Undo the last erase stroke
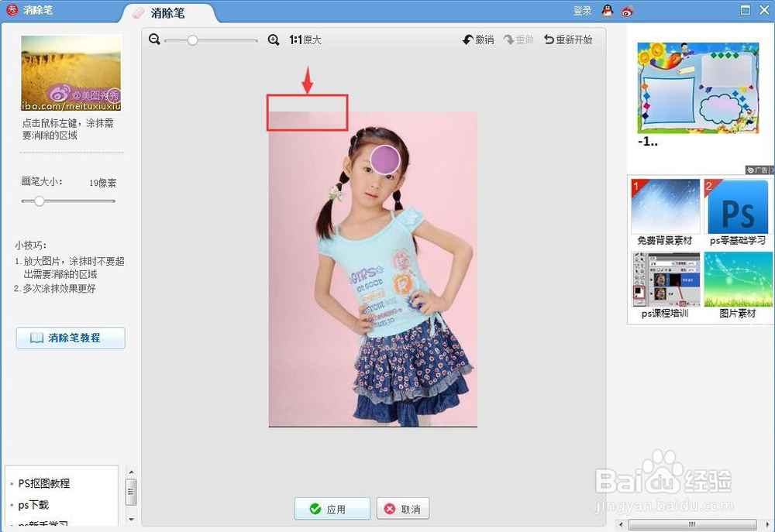Image resolution: width=775 pixels, height=532 pixels. pos(476,39)
